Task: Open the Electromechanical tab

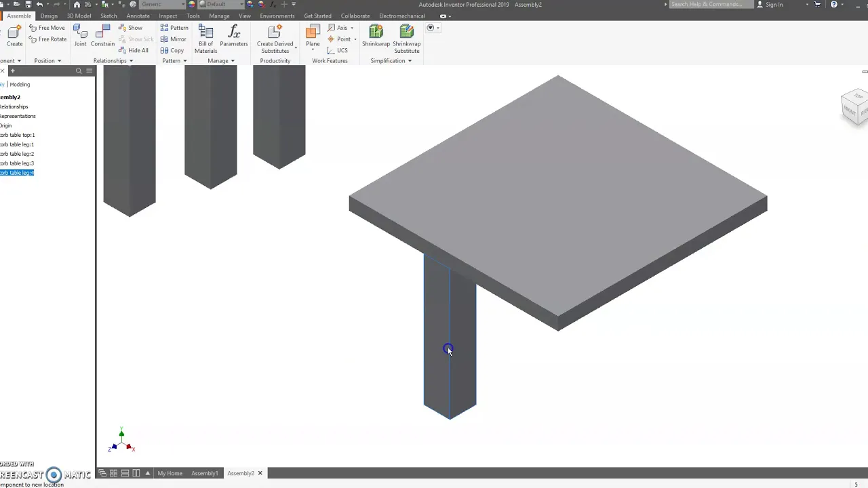Action: tap(402, 16)
